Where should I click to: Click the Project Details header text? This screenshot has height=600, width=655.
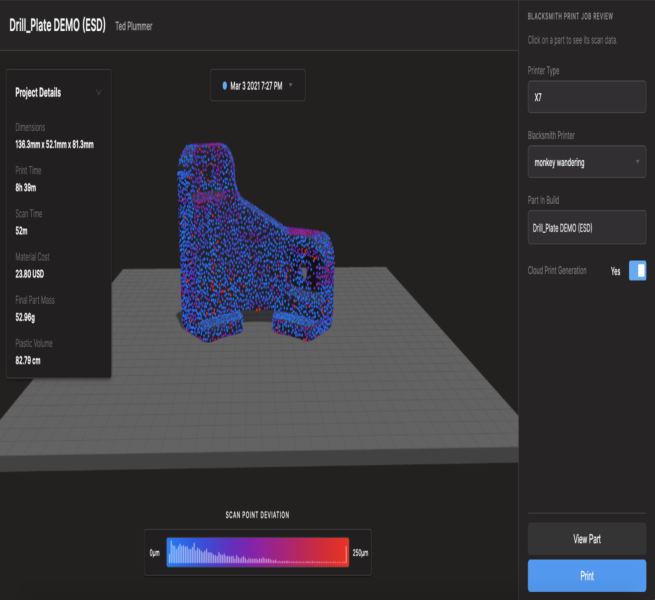(38, 92)
